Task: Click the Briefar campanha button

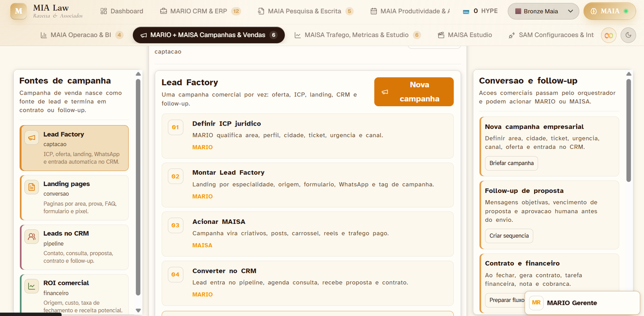Action: 512,163
